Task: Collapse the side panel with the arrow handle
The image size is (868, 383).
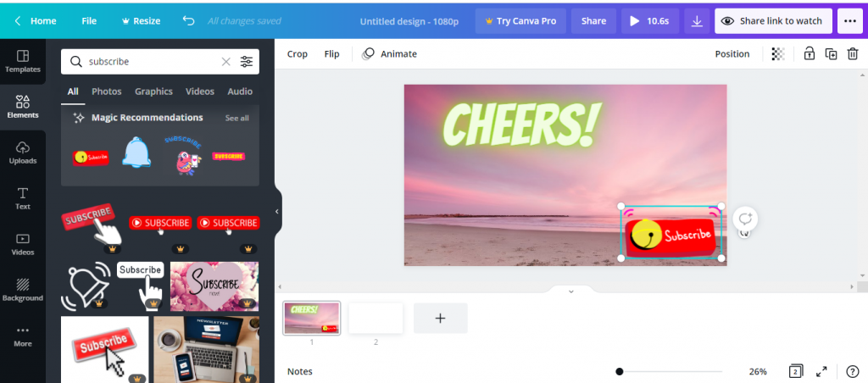Action: coord(276,211)
